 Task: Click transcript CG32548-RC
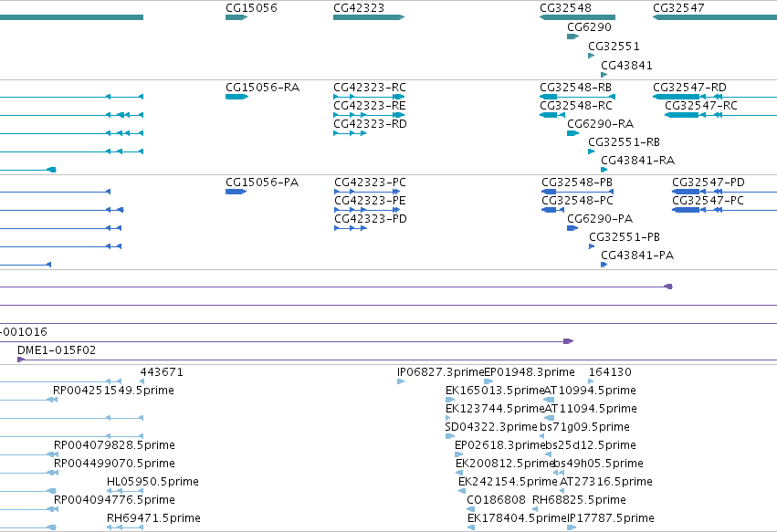576,106
